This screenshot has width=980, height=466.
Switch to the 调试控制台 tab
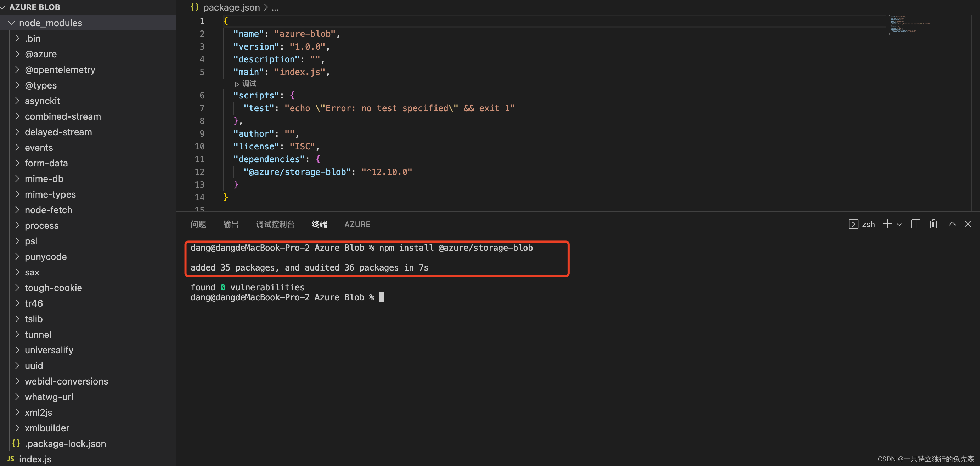tap(275, 224)
